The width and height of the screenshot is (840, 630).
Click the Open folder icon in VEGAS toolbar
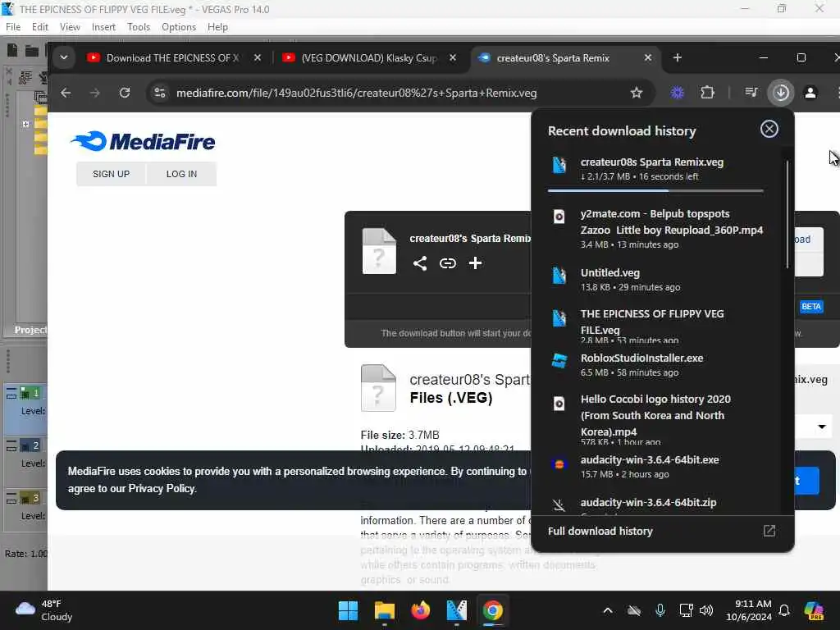32,51
